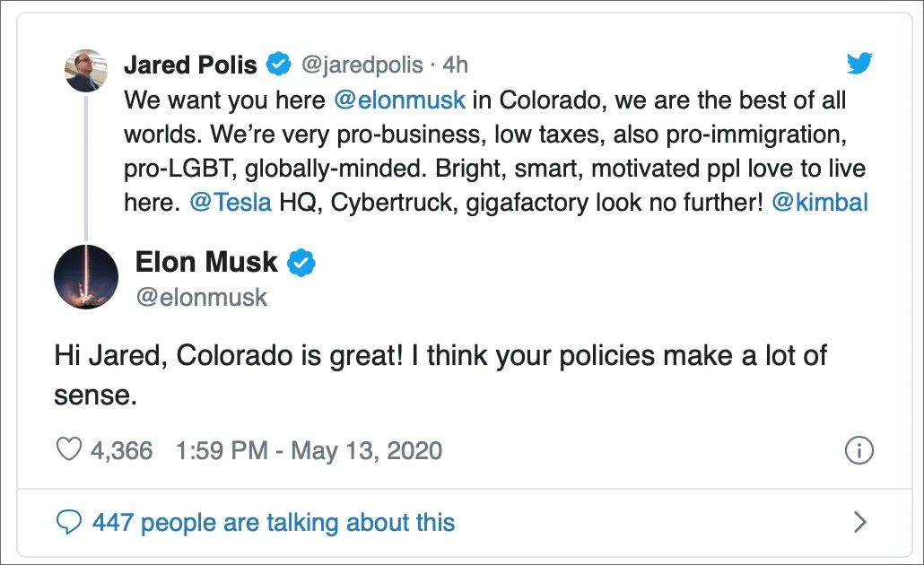Open '447 people are talking about this'
Screen dimensions: 924x565
click(x=274, y=523)
